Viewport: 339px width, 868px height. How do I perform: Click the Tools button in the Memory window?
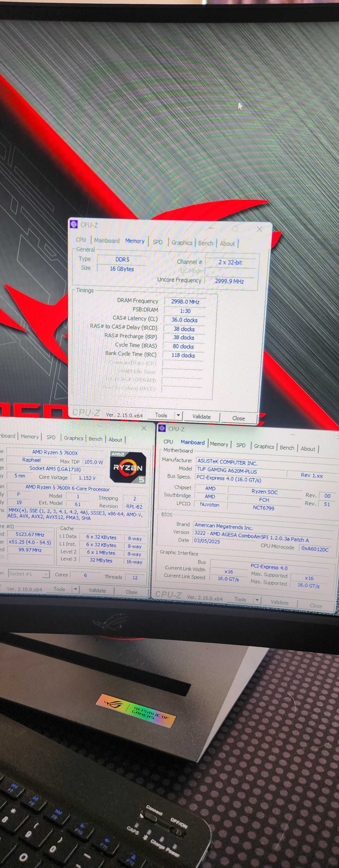point(161,415)
